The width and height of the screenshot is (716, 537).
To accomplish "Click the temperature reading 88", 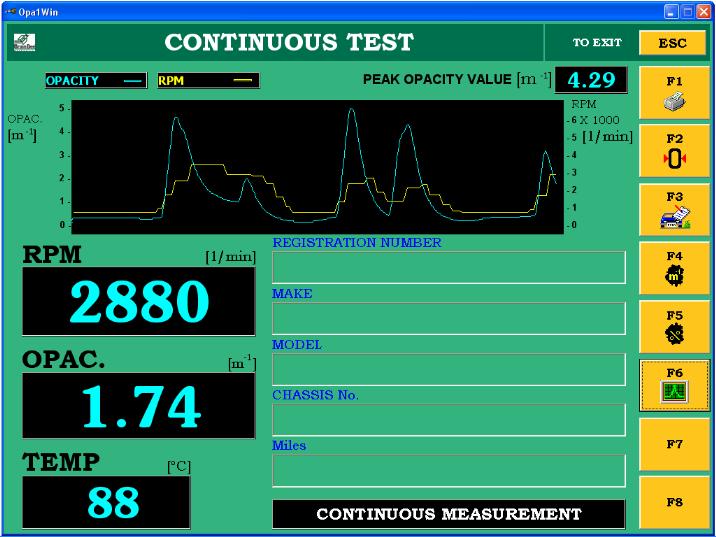I will 106,502.
